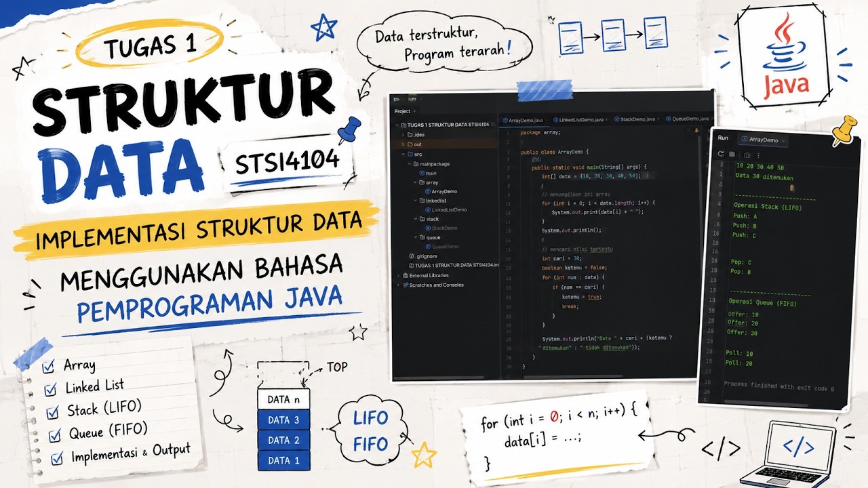This screenshot has width=868, height=488.
Task: Close the ArrayDemo.java editor tab
Action: pos(546,120)
